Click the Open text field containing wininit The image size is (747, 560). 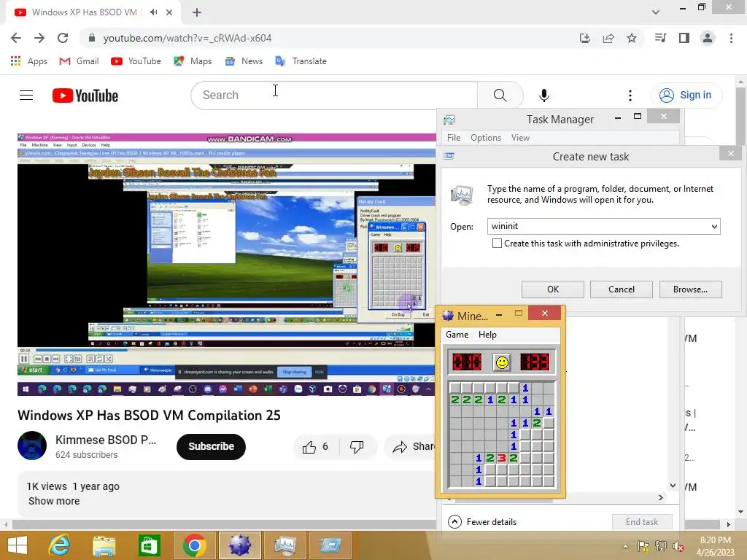(x=603, y=226)
